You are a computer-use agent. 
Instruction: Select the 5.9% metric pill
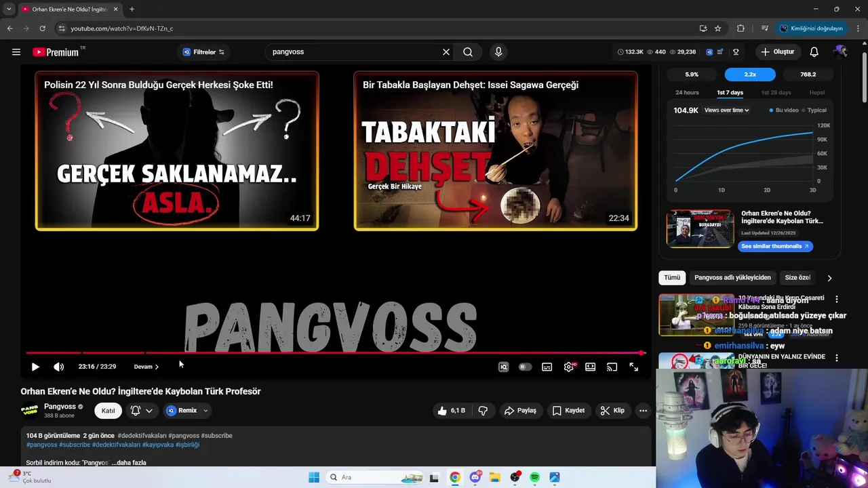pyautogui.click(x=692, y=75)
